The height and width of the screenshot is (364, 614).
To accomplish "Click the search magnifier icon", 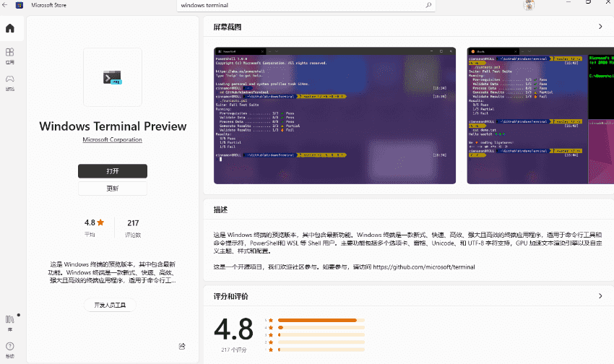I will pos(428,5).
